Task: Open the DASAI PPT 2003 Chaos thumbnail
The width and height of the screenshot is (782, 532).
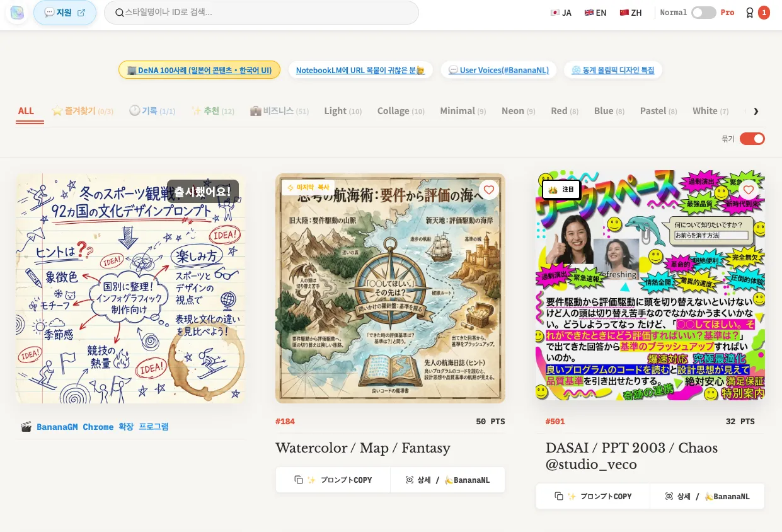Action: coord(650,285)
